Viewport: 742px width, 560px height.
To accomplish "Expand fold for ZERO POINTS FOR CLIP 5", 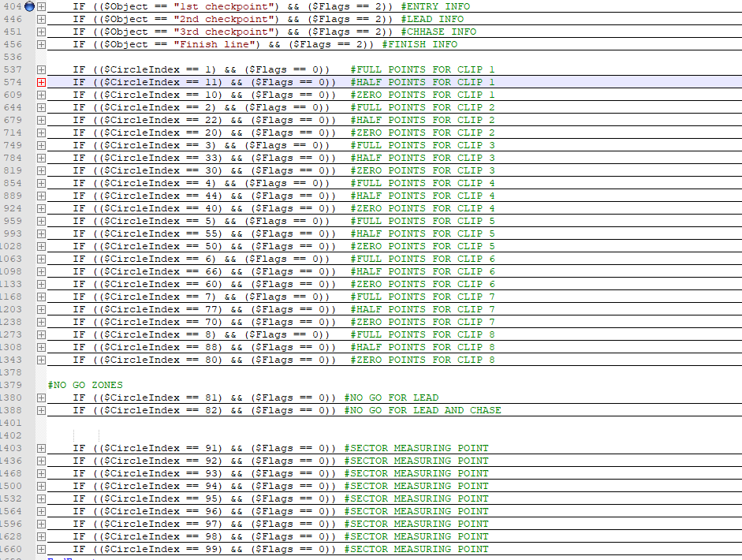I will click(x=41, y=247).
